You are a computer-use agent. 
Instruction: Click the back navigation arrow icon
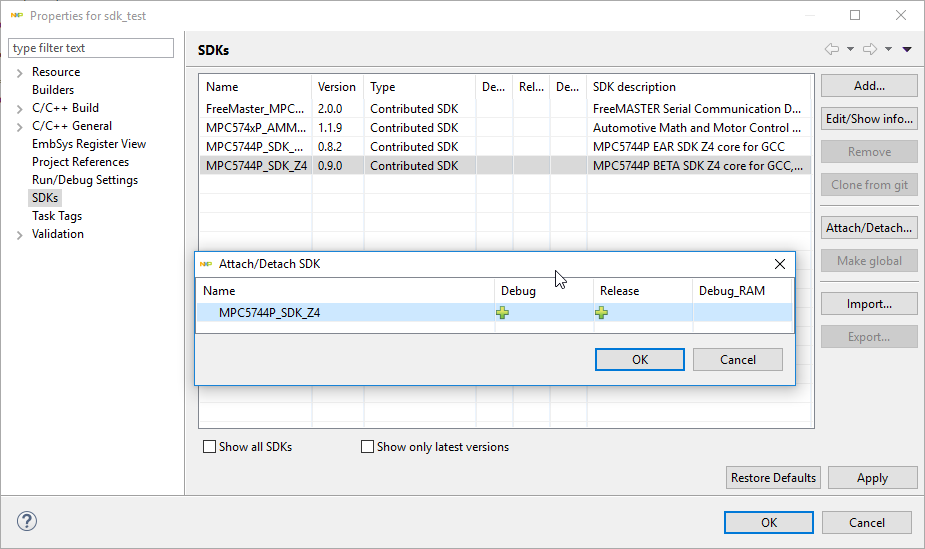[x=832, y=49]
